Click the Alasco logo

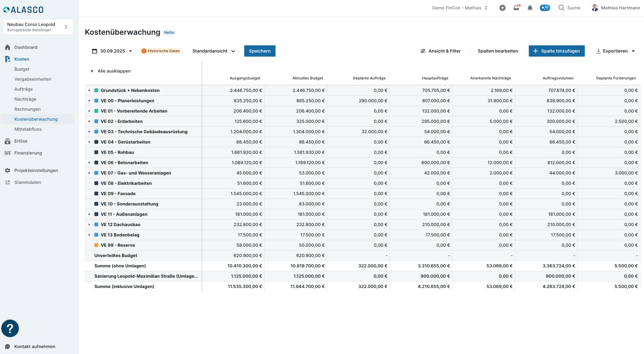23,10
